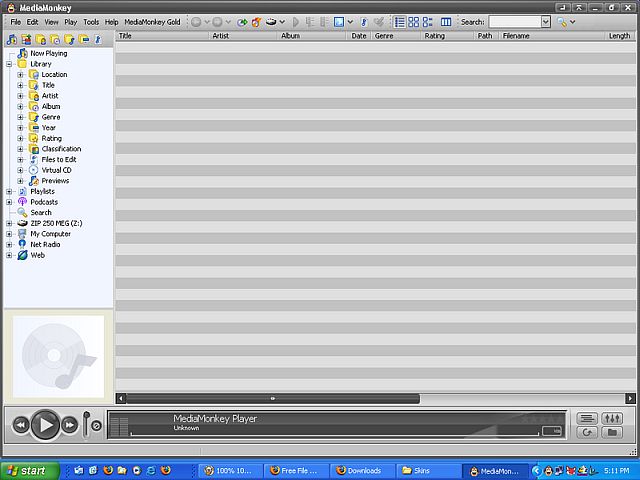
Task: Open the File menu
Action: tap(16, 22)
